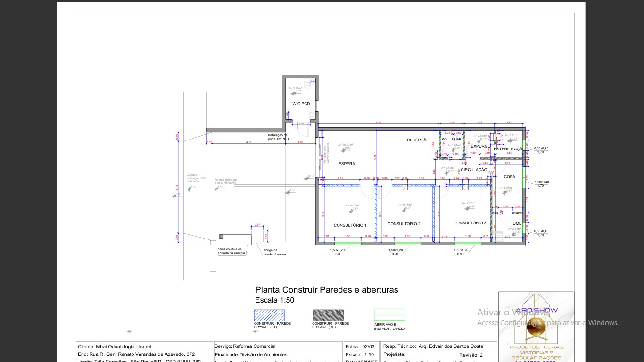Click the area label 'A= 2.74m²' in DML
This screenshot has height=362, width=644.
coord(514,229)
